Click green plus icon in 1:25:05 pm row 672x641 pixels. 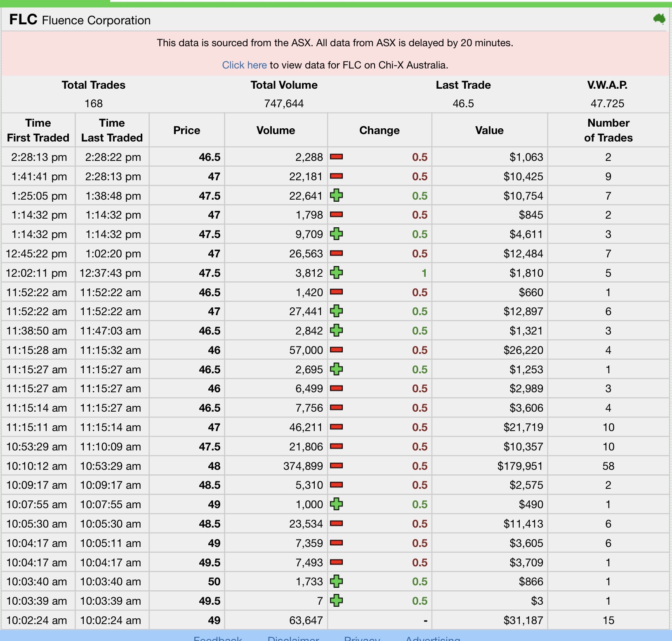coord(337,196)
